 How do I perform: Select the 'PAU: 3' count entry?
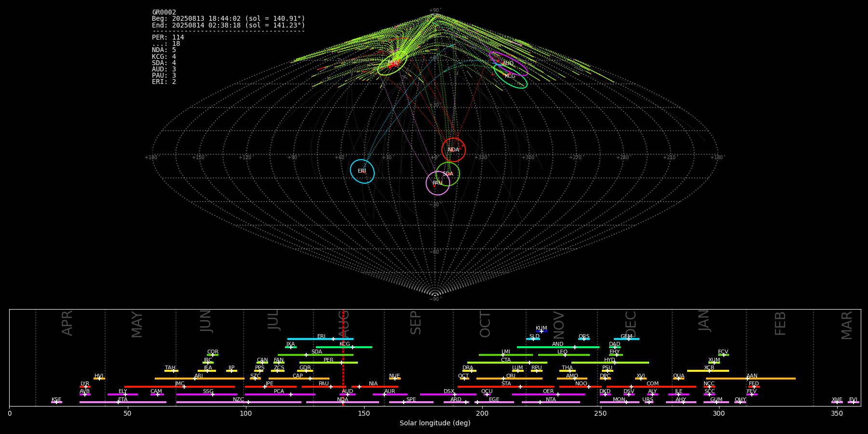pos(164,75)
